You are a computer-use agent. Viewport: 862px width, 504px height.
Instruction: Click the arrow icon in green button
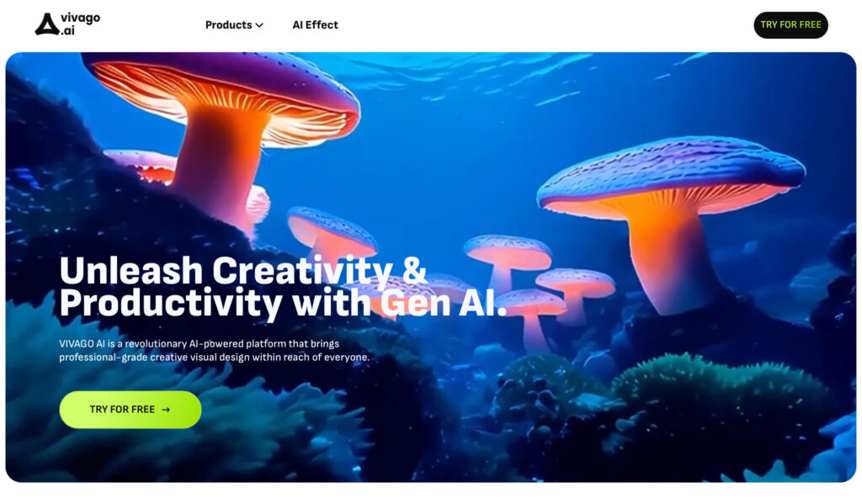[166, 410]
